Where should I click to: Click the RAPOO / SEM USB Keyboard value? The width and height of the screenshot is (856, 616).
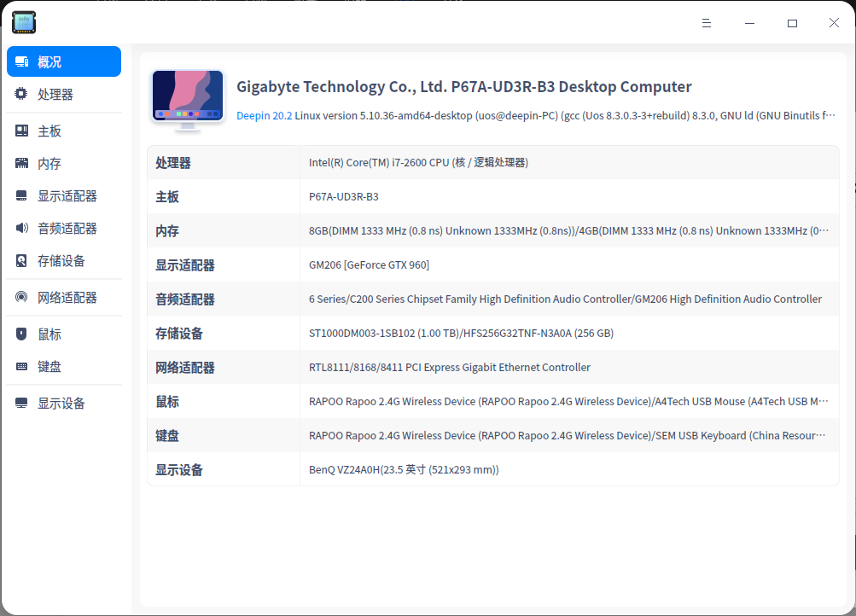coord(568,435)
